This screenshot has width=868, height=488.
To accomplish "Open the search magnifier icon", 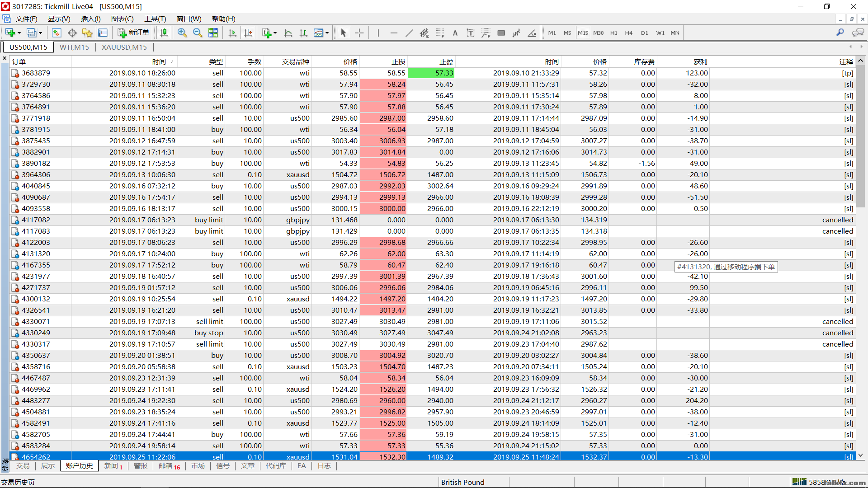I will click(840, 33).
